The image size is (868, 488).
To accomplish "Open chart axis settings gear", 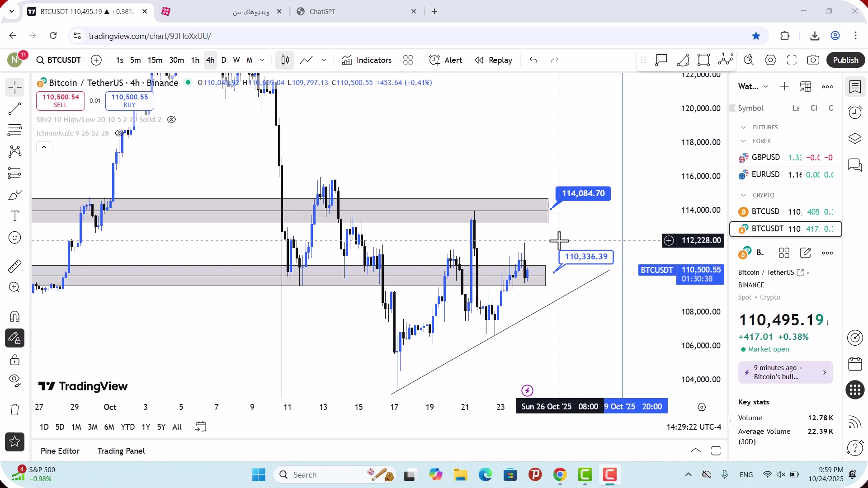I will (702, 407).
